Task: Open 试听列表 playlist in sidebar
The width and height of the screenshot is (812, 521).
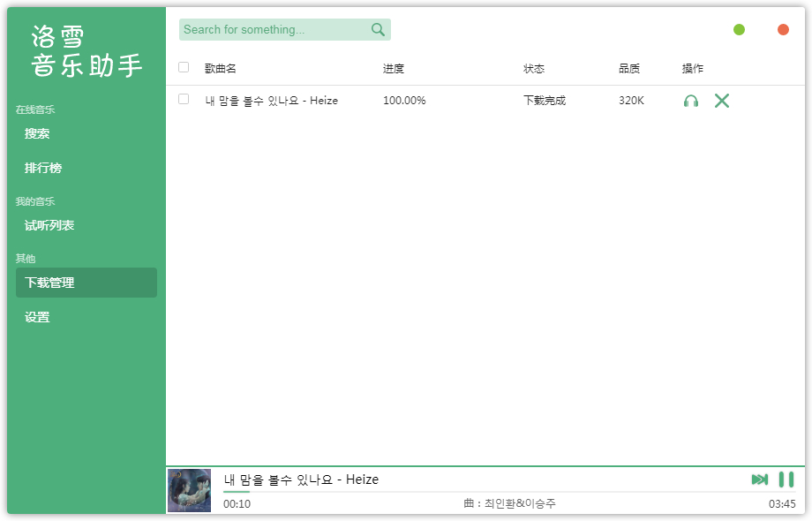Action: tap(49, 225)
